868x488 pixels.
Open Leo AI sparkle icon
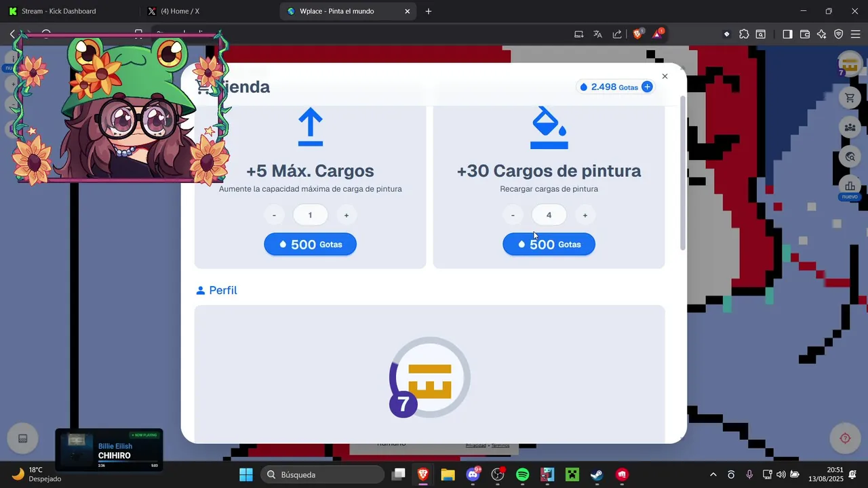tap(822, 34)
